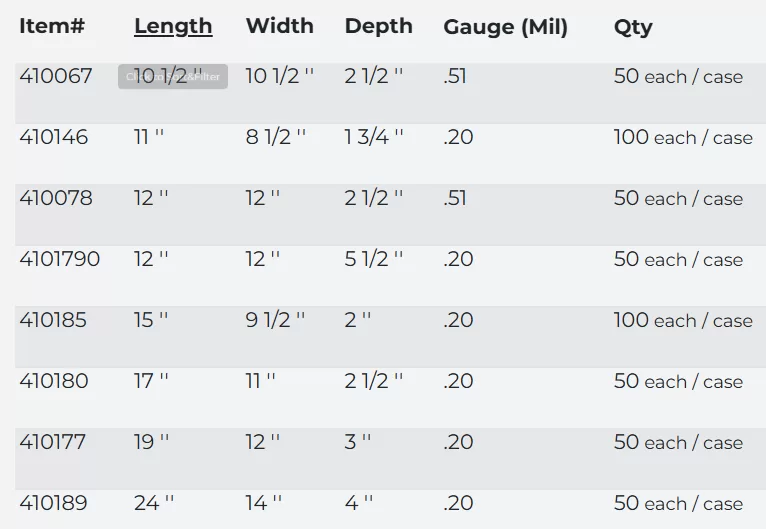This screenshot has height=529, width=766.
Task: Click the Gauge (Mil) column header
Action: point(505,28)
